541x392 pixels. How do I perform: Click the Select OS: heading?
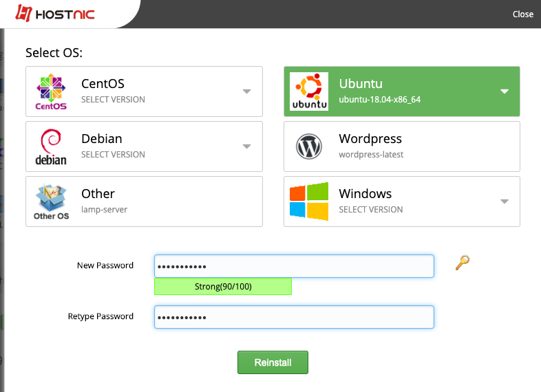click(x=54, y=53)
